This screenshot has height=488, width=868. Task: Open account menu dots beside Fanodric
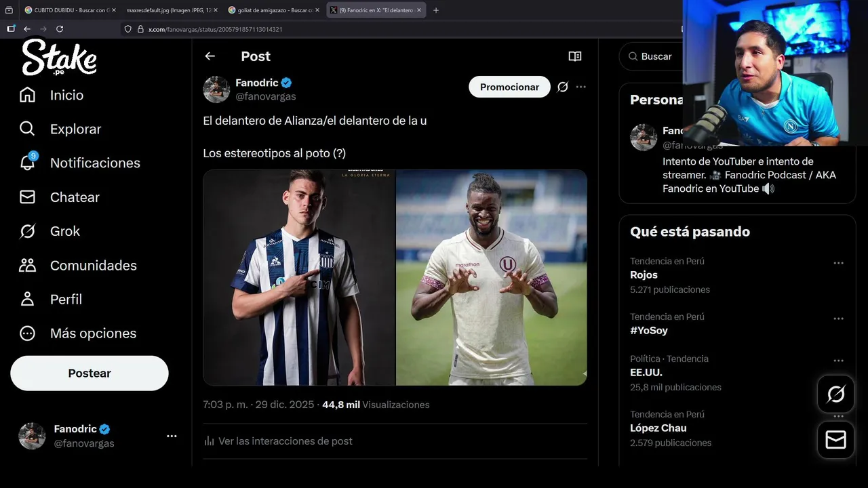click(x=172, y=436)
